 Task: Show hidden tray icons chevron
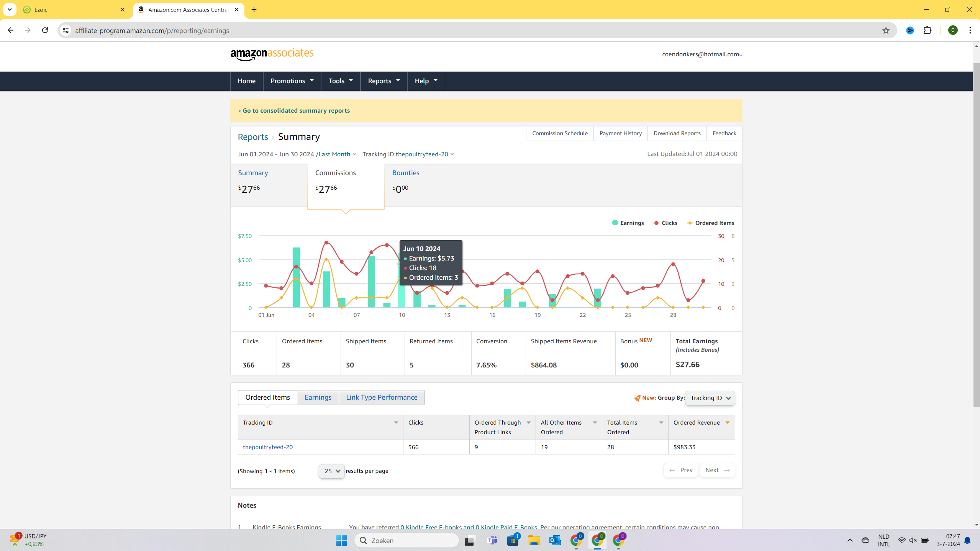[850, 540]
